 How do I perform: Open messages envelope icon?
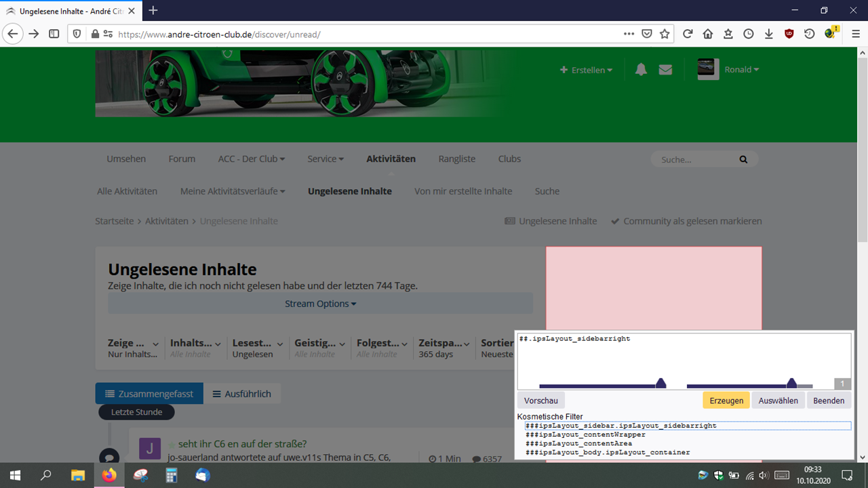(x=665, y=70)
